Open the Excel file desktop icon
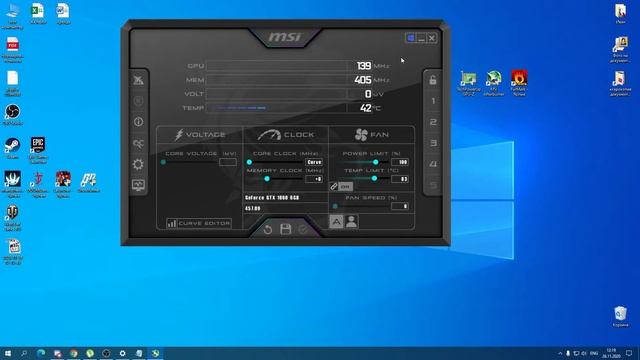Viewport: 640px width, 360px height. [x=38, y=13]
